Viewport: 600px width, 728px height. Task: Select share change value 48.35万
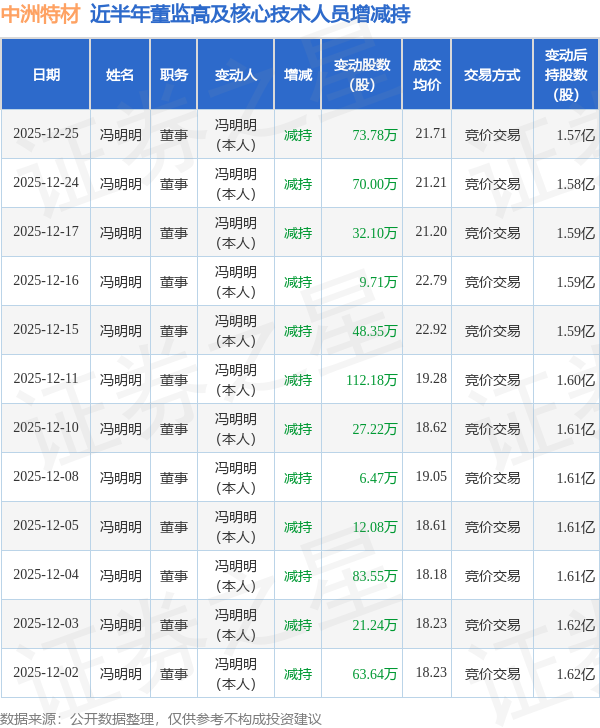pos(375,331)
